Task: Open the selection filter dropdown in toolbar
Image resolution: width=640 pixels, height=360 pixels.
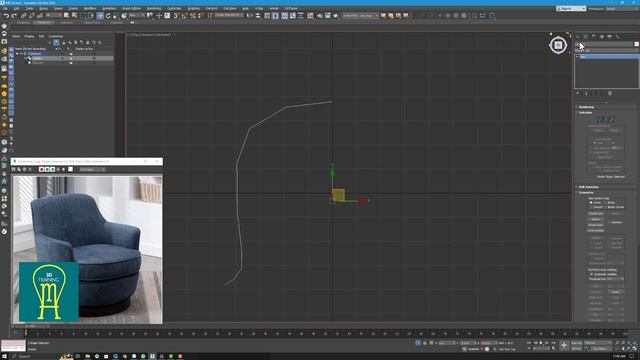Action: tap(54, 16)
